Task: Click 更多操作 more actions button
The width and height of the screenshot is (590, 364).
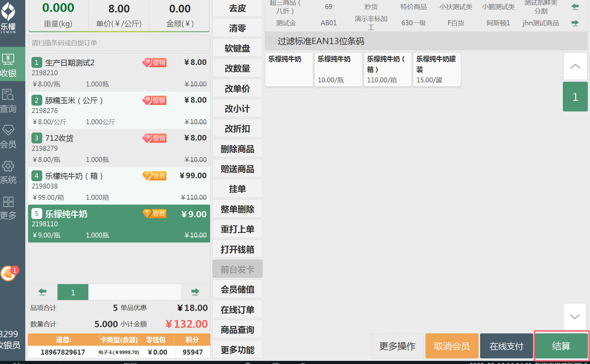Action: point(397,346)
